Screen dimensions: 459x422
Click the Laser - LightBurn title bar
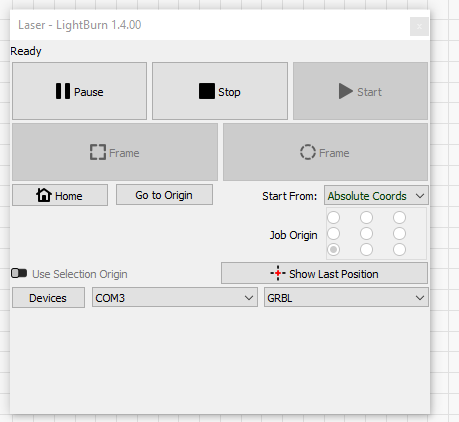click(x=210, y=25)
